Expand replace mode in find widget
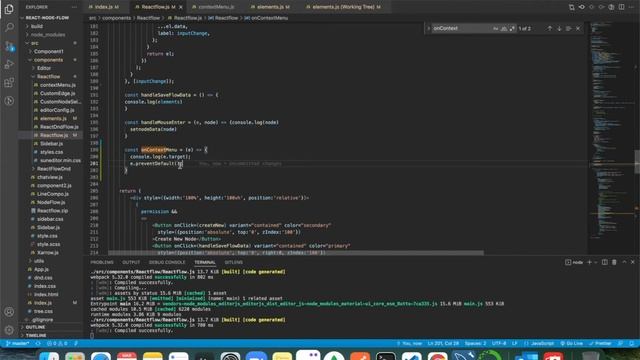The image size is (640, 360). [429, 29]
